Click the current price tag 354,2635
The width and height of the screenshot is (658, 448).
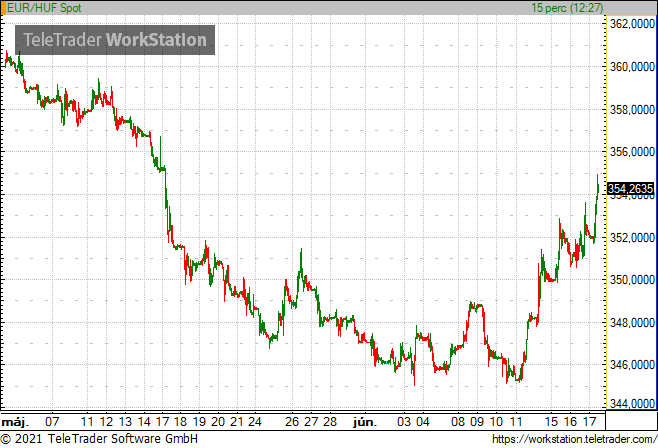[630, 188]
